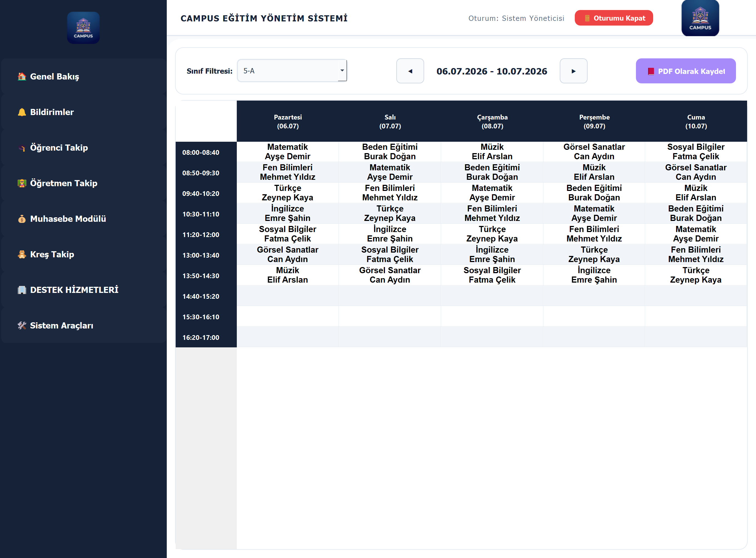Click the building icon for DESTEK HİZMETLERİ
756x558 pixels.
[22, 290]
